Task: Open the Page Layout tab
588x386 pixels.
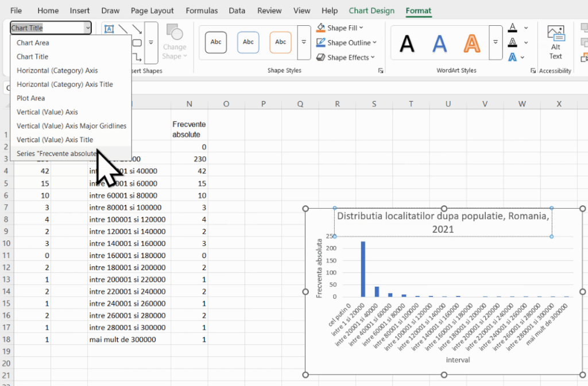Action: pos(152,10)
